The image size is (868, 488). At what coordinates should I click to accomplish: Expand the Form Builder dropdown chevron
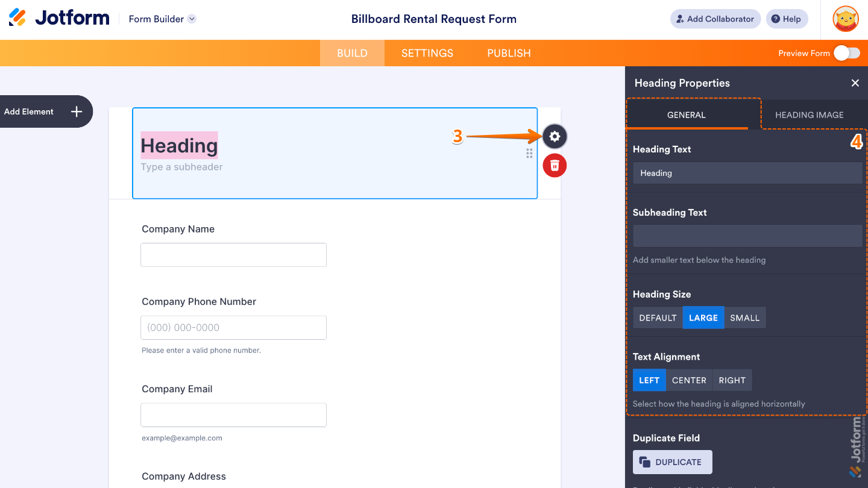click(x=192, y=19)
